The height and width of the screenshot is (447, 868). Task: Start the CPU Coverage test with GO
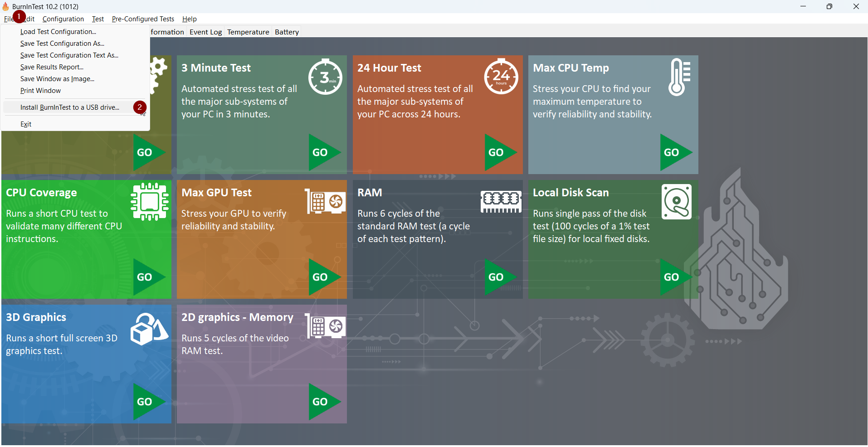coord(149,277)
